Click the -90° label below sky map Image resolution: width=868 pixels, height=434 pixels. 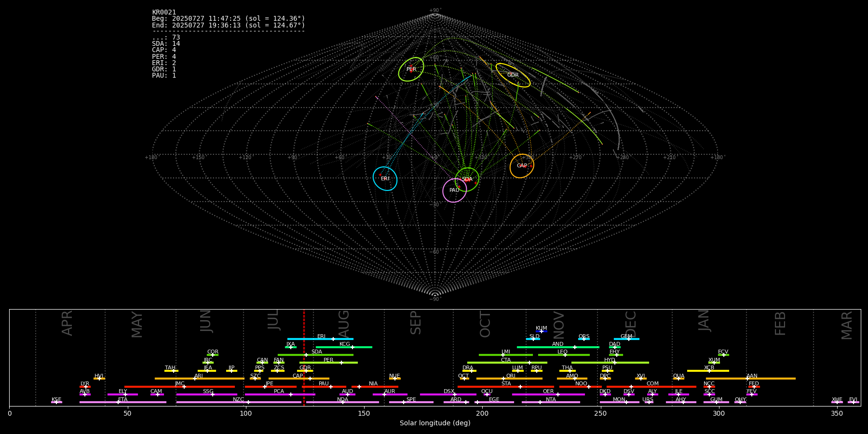click(x=435, y=299)
